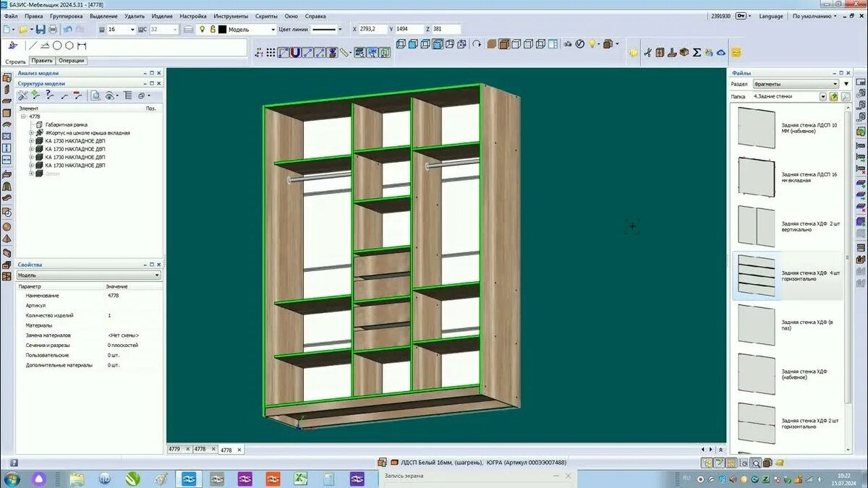Open the Свойства Модель combo box

point(88,275)
